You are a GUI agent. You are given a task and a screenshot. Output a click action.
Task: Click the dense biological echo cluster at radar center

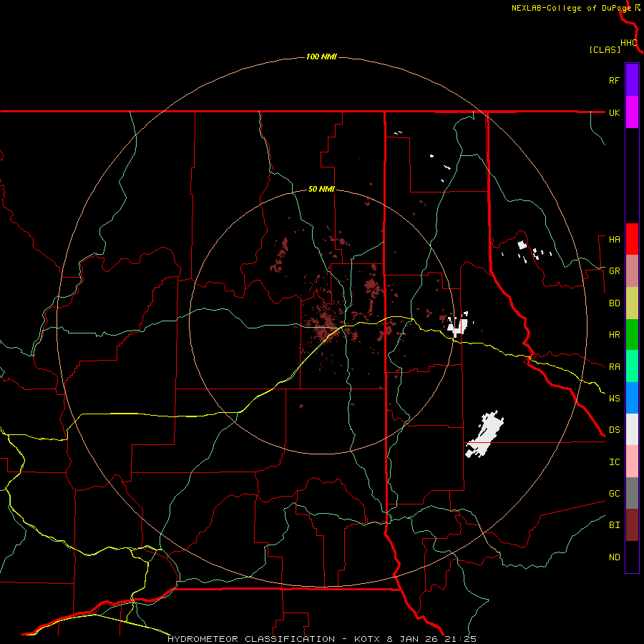pos(326,323)
